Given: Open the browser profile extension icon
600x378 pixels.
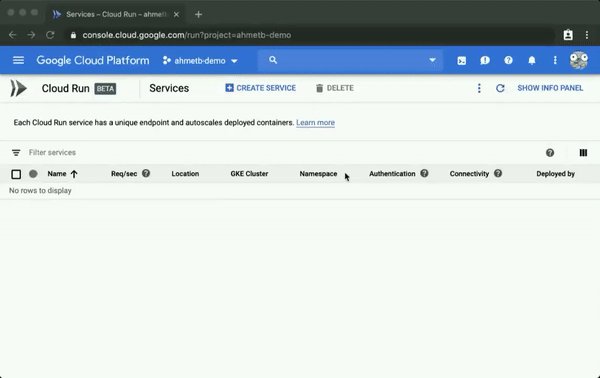Looking at the screenshot, I should point(568,35).
